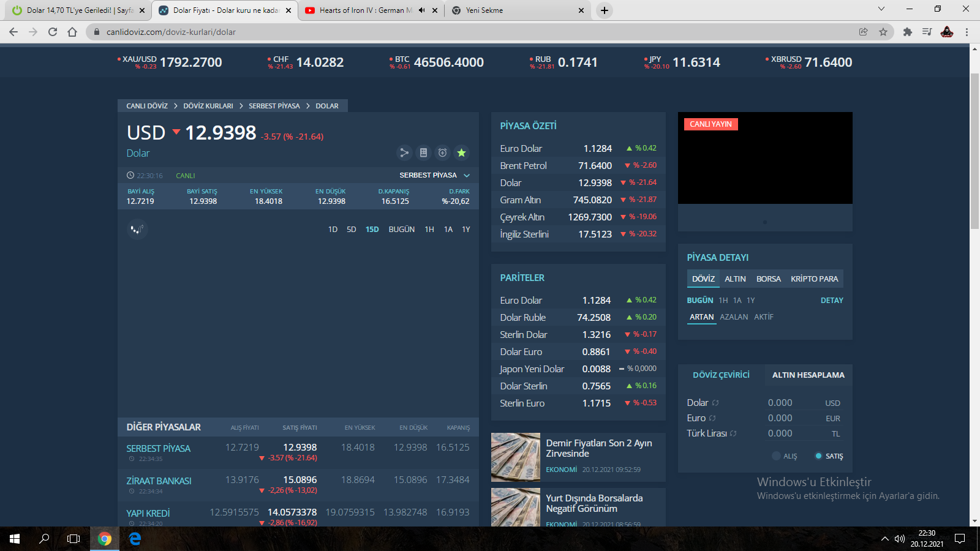Viewport: 980px width, 551px height.
Task: Select the DÖVİZ ÇEVİRİCİ tab
Action: (721, 375)
